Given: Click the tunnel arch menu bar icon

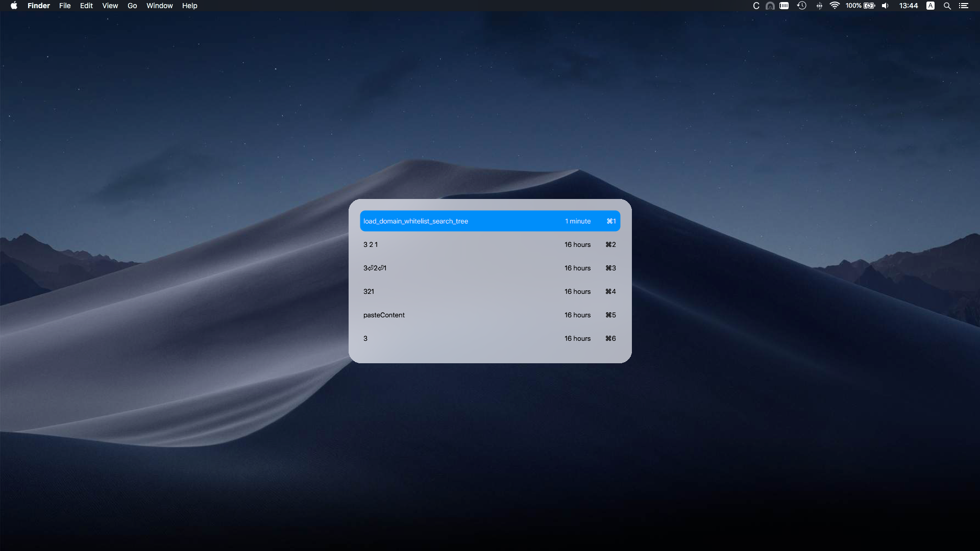Looking at the screenshot, I should coord(770,6).
